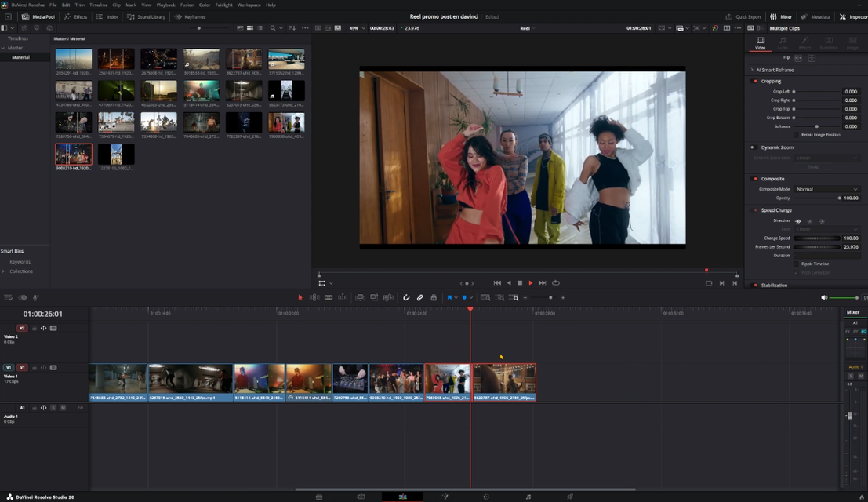868x502 pixels.
Task: Mute the timeline audio speaker icon
Action: click(x=824, y=298)
